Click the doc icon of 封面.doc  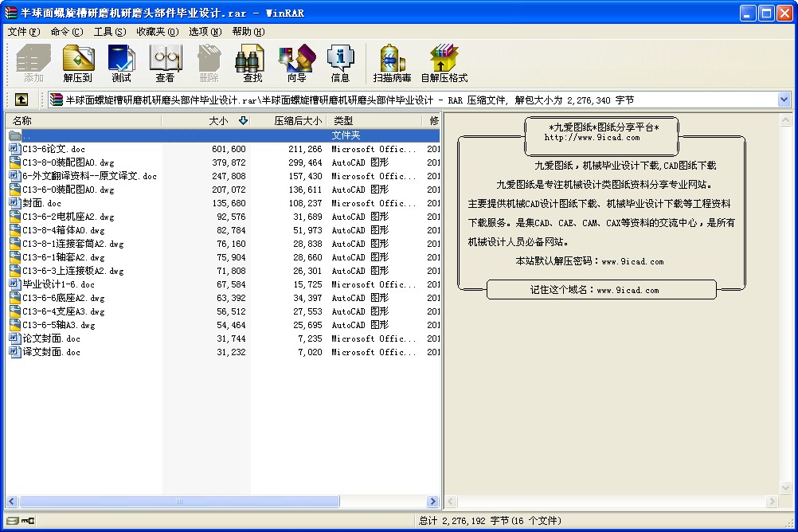15,202
